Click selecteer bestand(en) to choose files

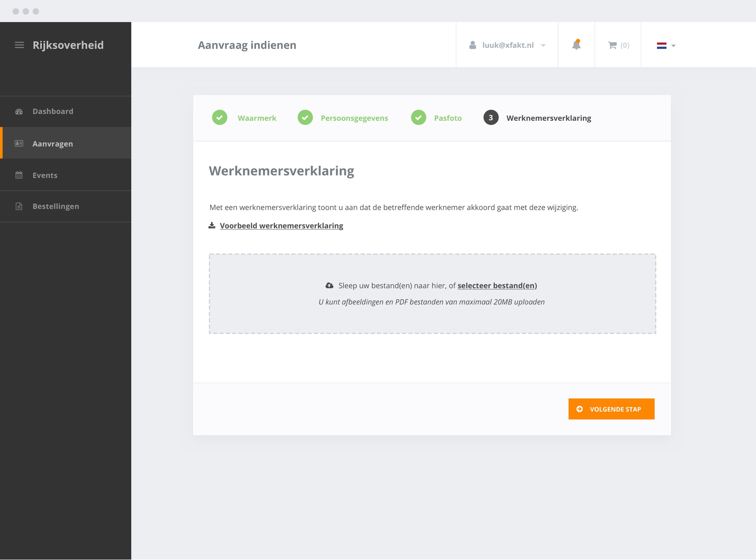(497, 285)
